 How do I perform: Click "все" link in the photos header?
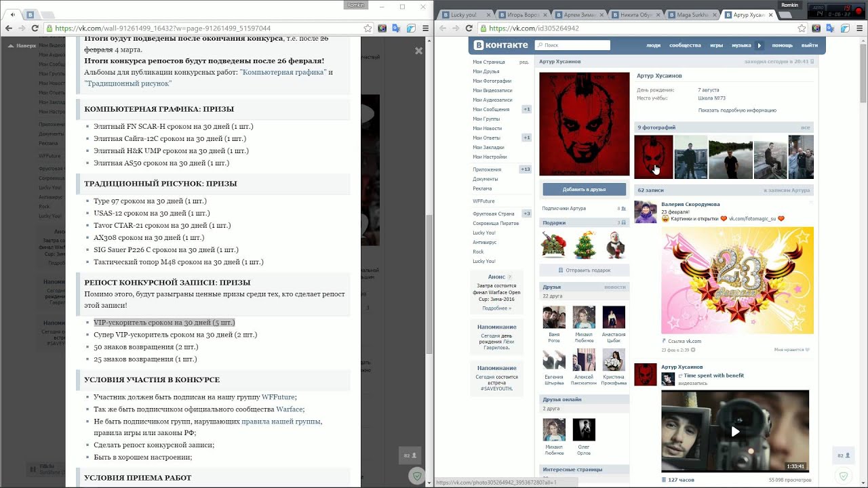pos(805,127)
